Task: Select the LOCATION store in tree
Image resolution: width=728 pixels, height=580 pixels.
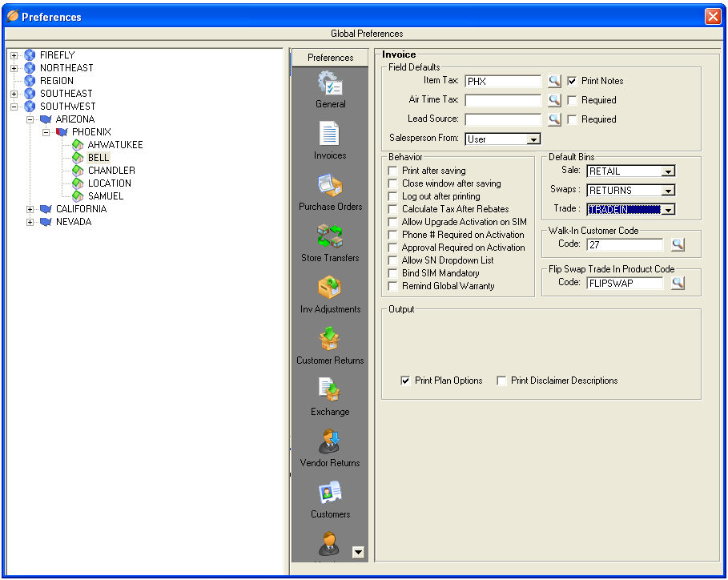Action: (110, 183)
